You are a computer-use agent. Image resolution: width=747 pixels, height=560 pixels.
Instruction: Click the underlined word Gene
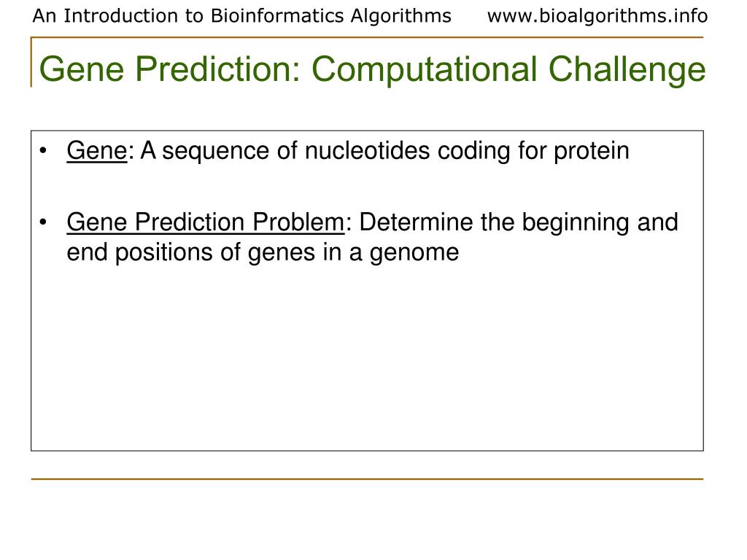[97, 151]
